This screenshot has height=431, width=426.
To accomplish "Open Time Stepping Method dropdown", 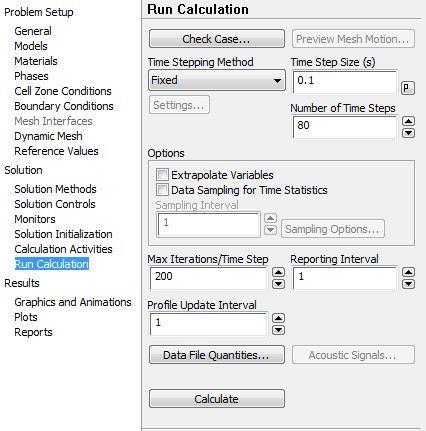I will [217, 80].
